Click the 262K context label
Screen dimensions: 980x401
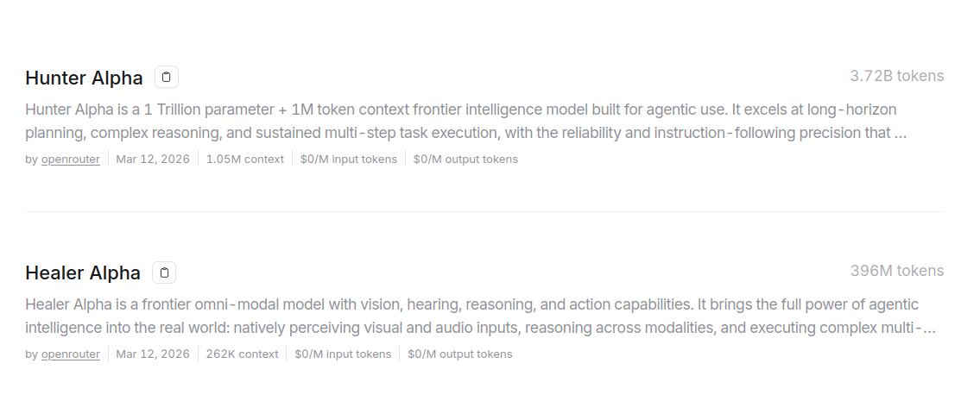[242, 354]
